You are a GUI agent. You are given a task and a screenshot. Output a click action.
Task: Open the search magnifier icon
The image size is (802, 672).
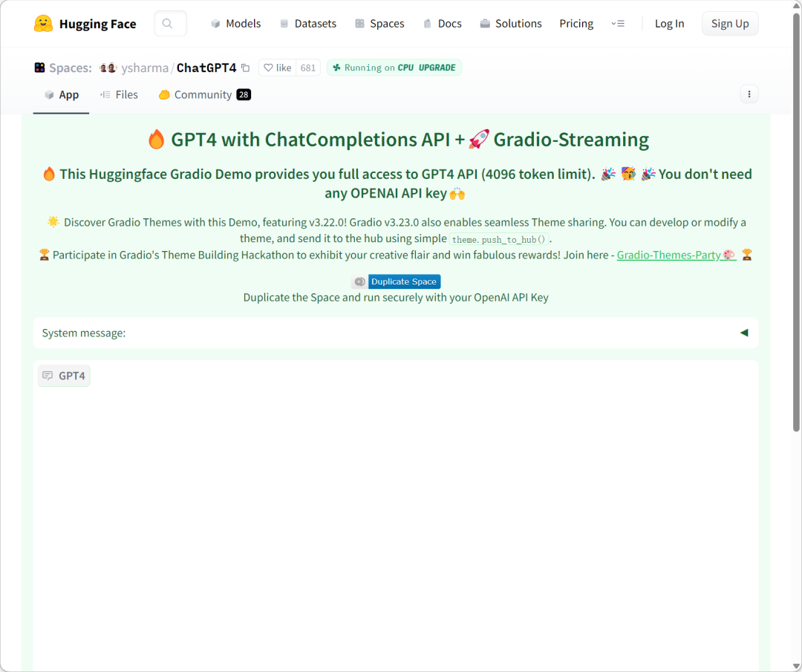168,24
